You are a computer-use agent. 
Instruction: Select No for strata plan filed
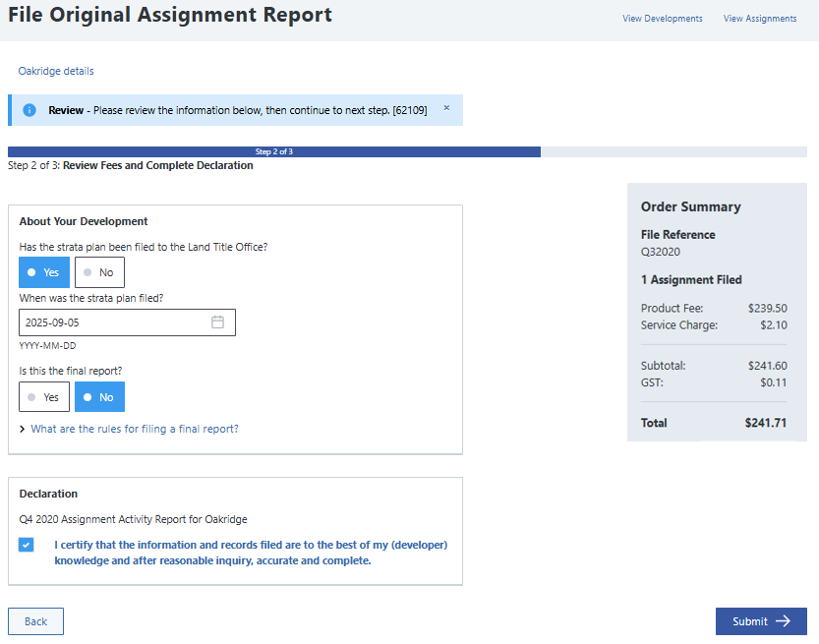coord(99,272)
